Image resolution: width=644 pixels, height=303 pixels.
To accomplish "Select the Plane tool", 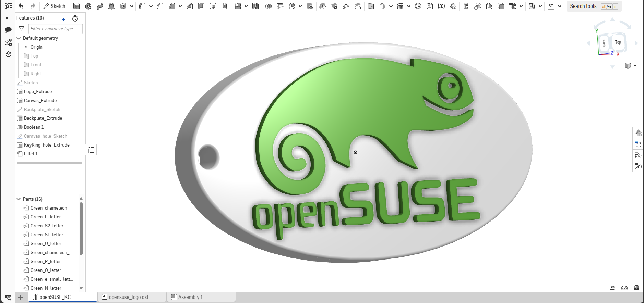I will pyautogui.click(x=371, y=6).
